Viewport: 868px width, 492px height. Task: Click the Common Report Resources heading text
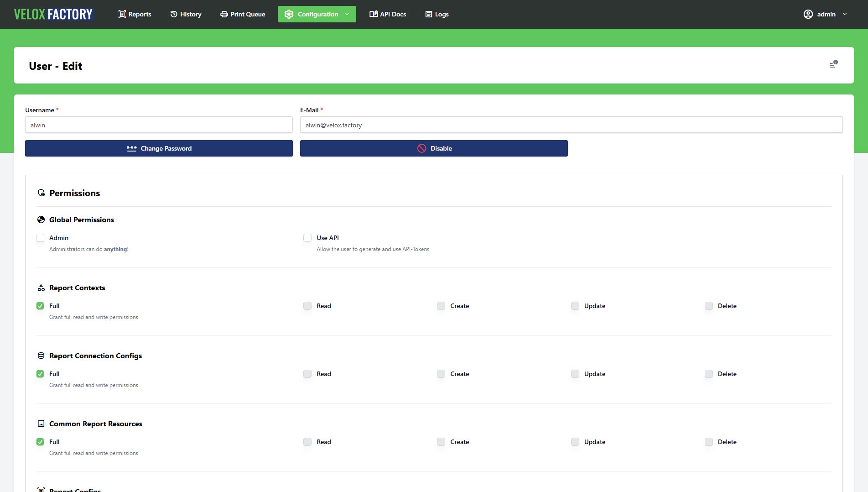tap(96, 424)
